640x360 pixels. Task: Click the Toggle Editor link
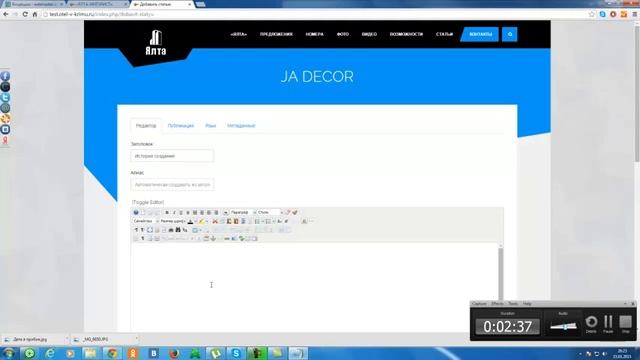tap(148, 202)
